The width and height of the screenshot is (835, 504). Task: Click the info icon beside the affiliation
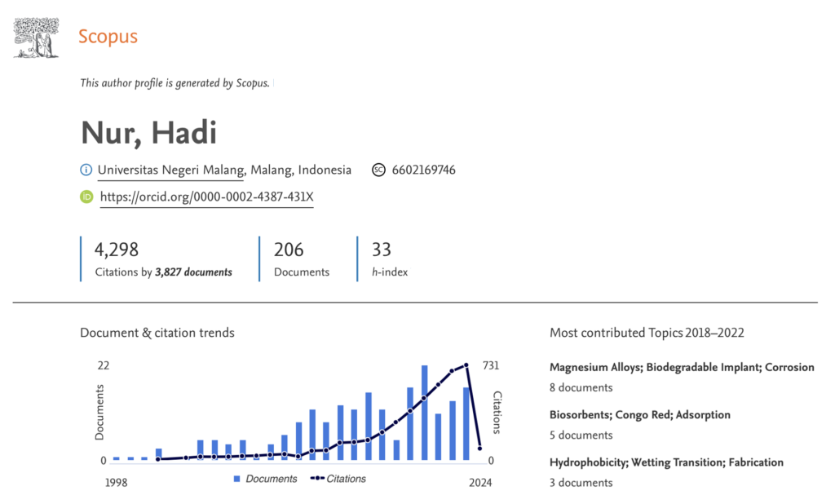(86, 170)
